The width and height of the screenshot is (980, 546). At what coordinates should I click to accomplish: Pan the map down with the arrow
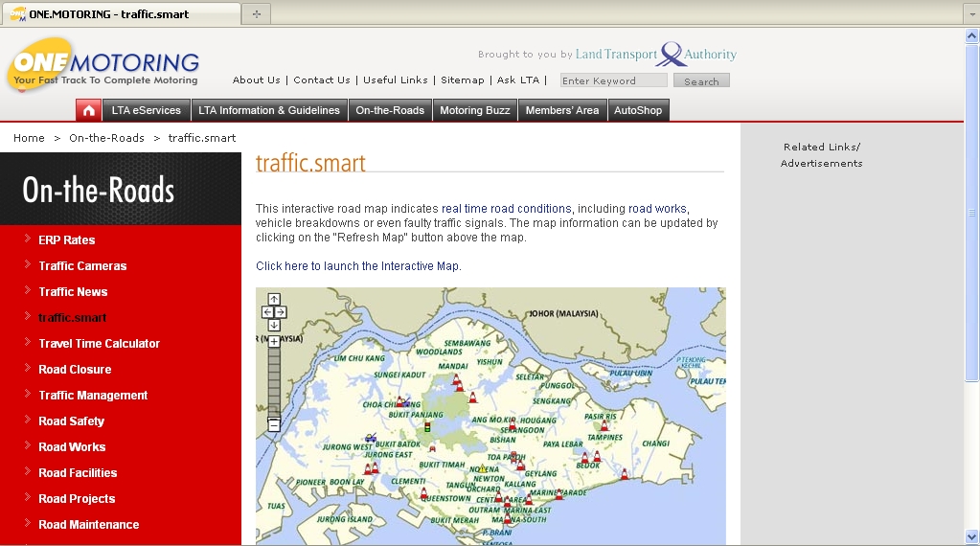tap(274, 325)
